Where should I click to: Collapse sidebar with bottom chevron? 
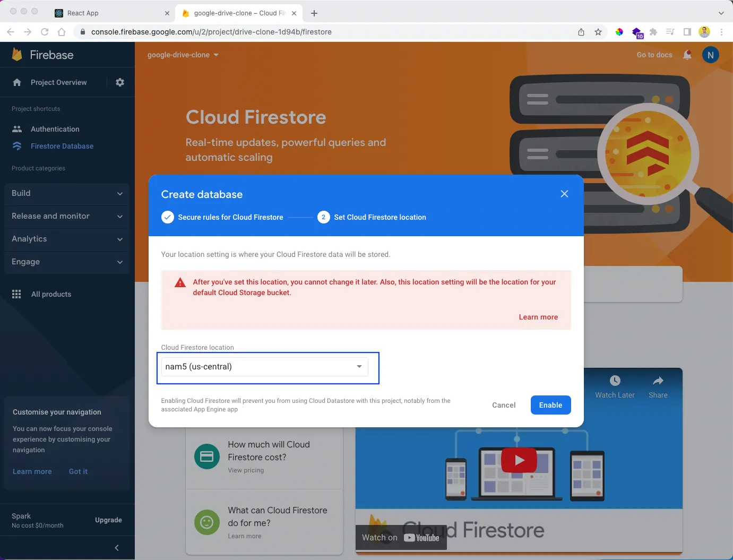117,548
